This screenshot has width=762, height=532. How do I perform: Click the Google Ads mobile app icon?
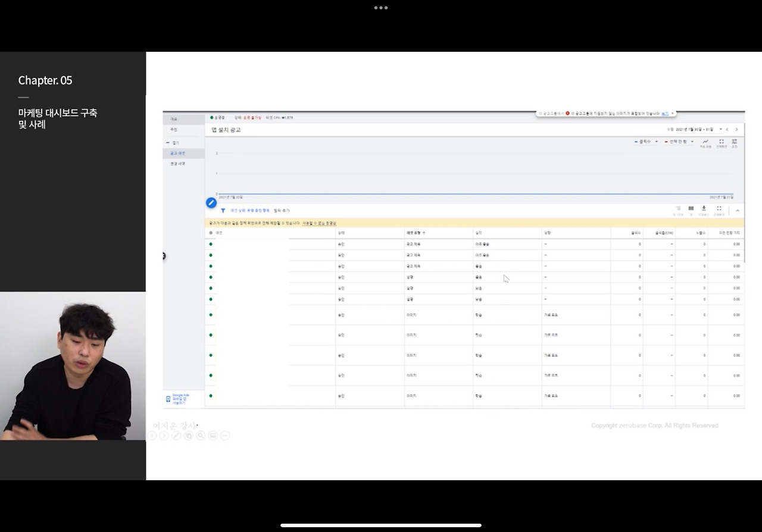pyautogui.click(x=168, y=399)
